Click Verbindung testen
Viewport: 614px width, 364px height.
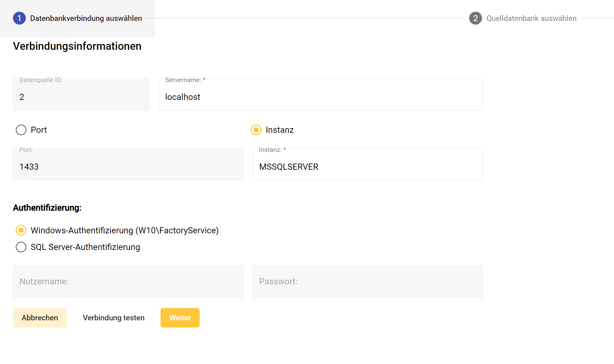114,318
